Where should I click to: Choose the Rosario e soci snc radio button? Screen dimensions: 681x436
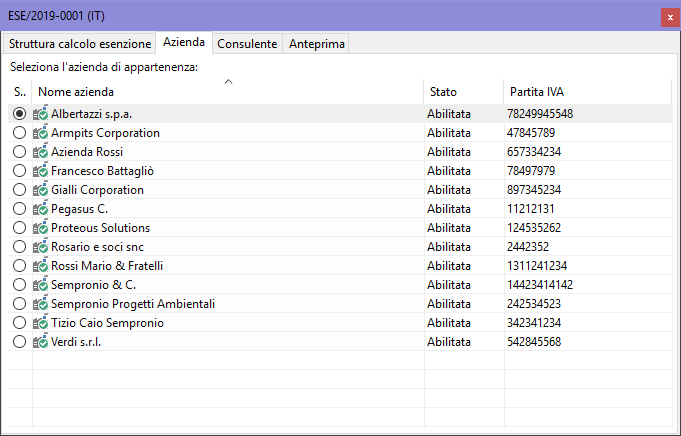click(20, 247)
